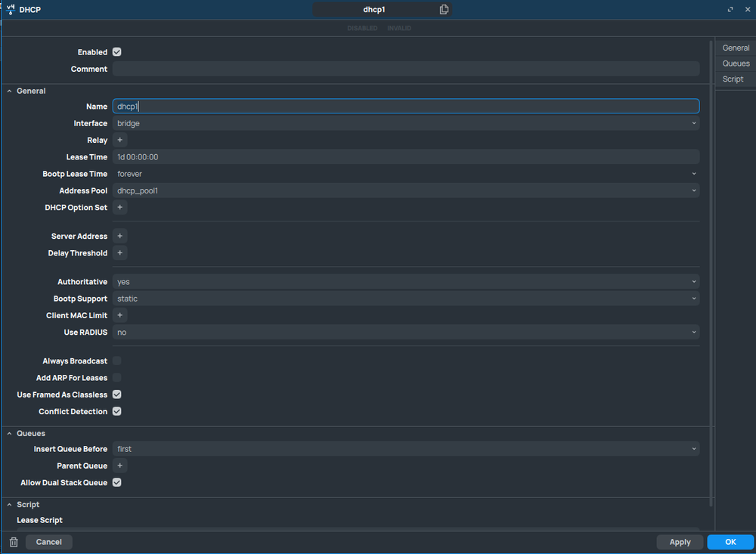The height and width of the screenshot is (554, 756).
Task: Disable Conflict Detection
Action: (116, 411)
